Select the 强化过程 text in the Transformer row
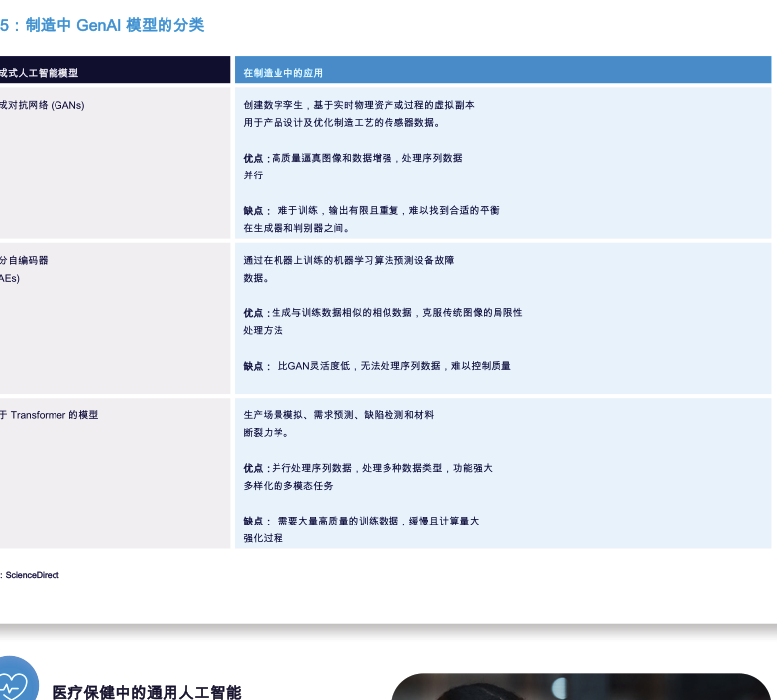The width and height of the screenshot is (777, 700). (x=264, y=538)
